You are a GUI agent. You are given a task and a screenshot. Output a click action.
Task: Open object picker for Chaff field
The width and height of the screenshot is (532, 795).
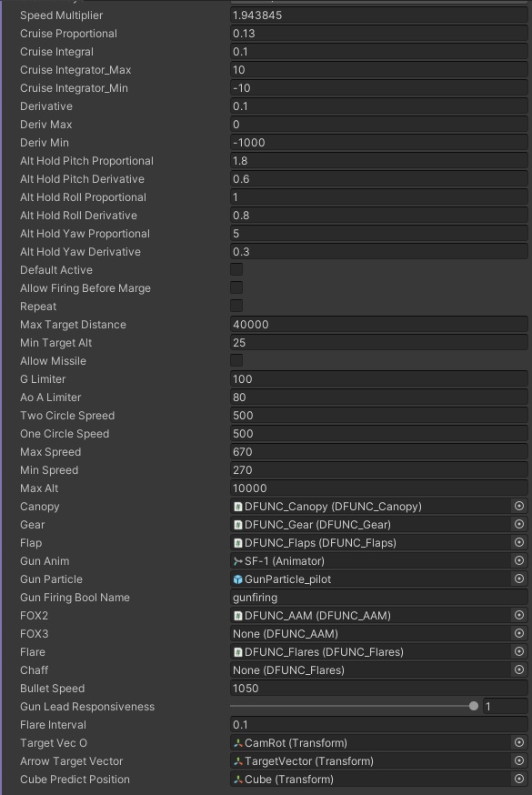(x=519, y=670)
